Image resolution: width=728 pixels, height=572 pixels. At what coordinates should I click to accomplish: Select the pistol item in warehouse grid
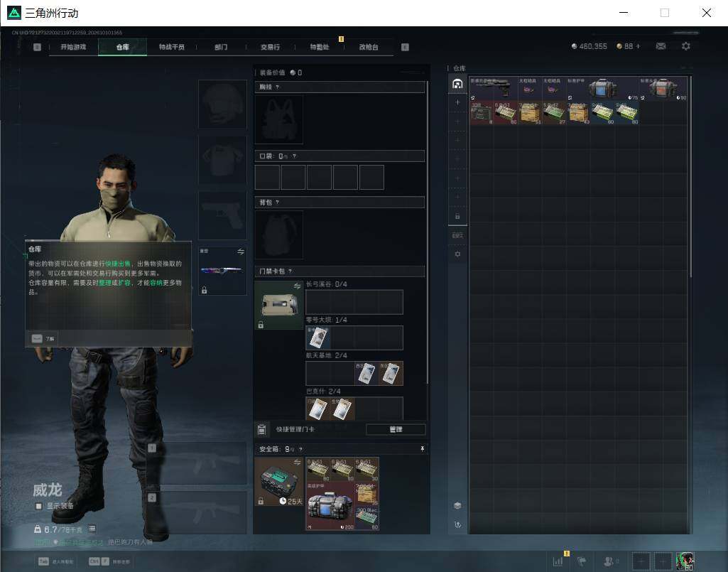point(494,88)
